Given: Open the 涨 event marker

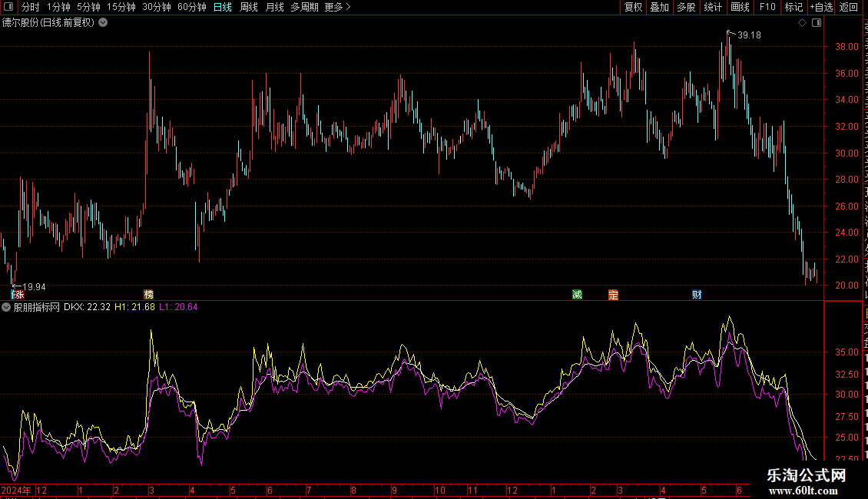Looking at the screenshot, I should click(18, 295).
